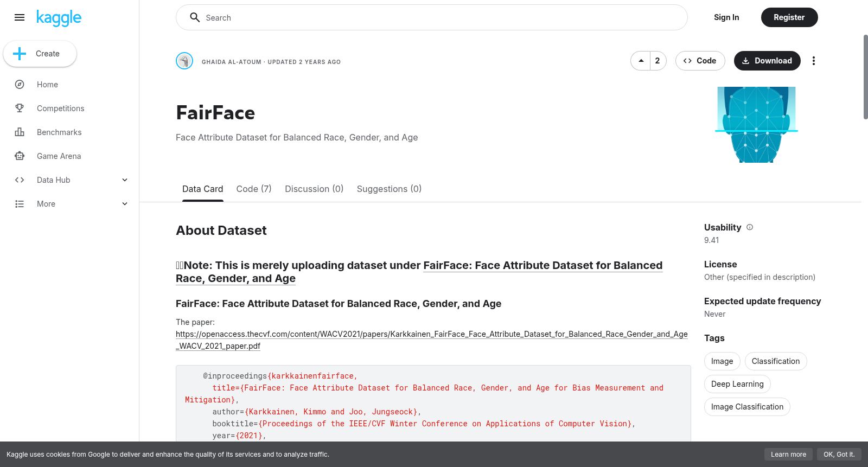Open the hamburger navigation menu
This screenshot has width=868, height=467.
click(20, 17)
